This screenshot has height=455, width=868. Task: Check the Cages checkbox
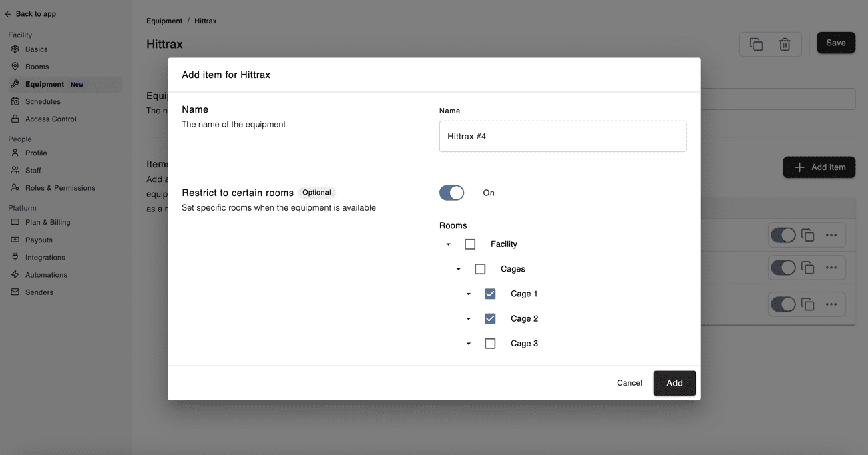point(480,269)
